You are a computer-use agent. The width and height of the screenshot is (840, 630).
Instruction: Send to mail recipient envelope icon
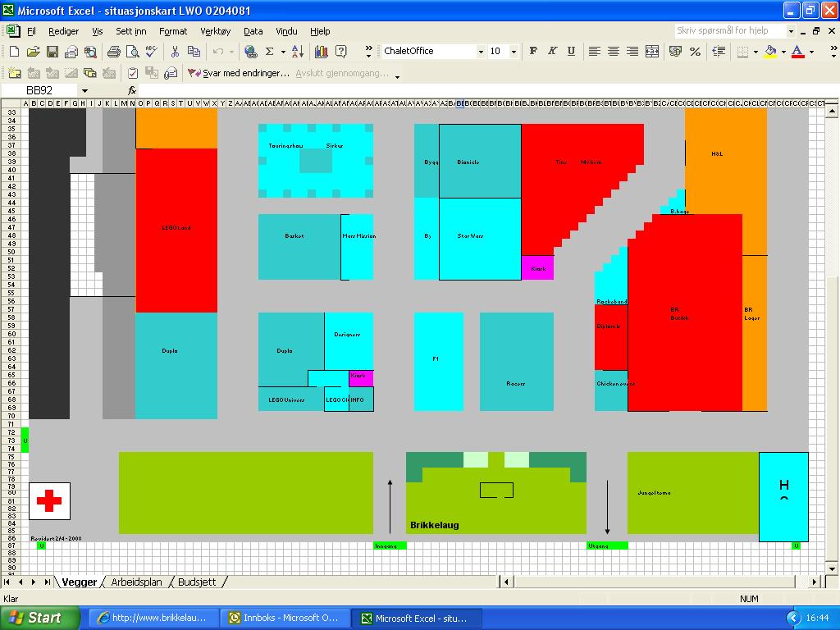(71, 52)
